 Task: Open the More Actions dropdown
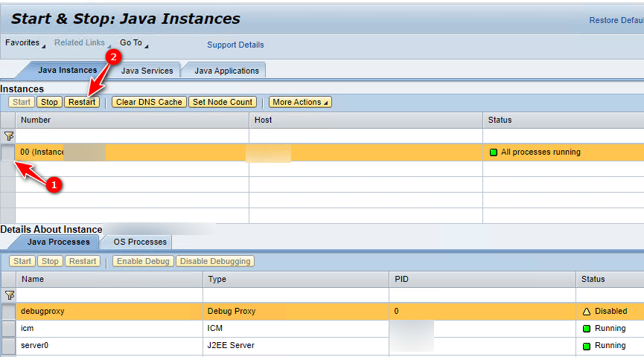coord(300,102)
